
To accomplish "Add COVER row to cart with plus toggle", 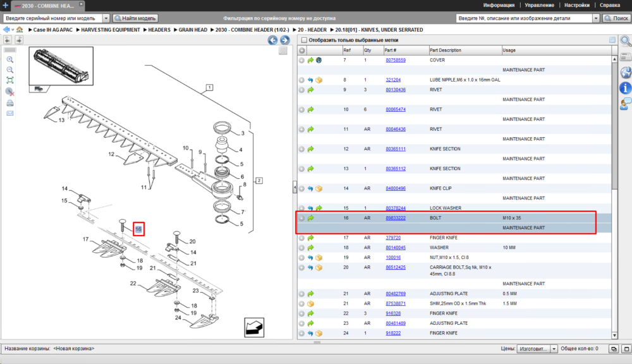I will [301, 60].
